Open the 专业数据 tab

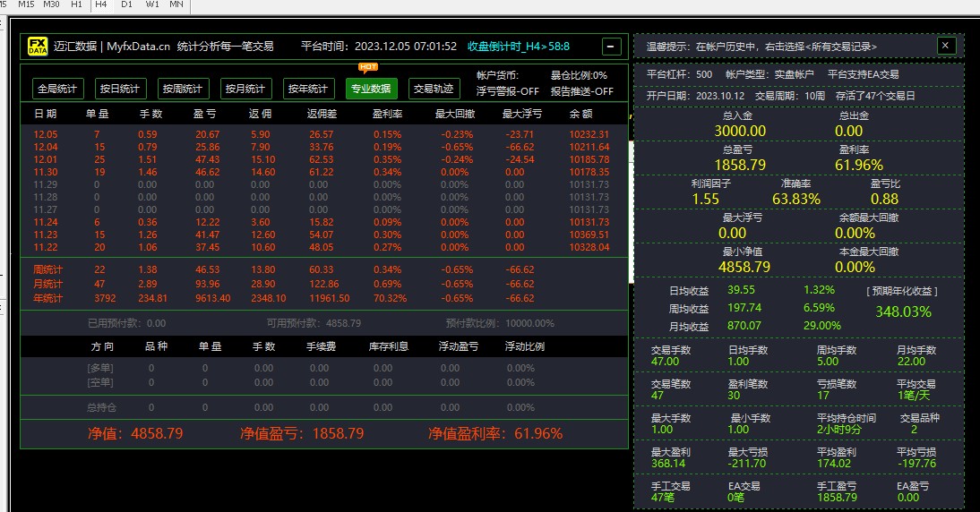point(371,89)
